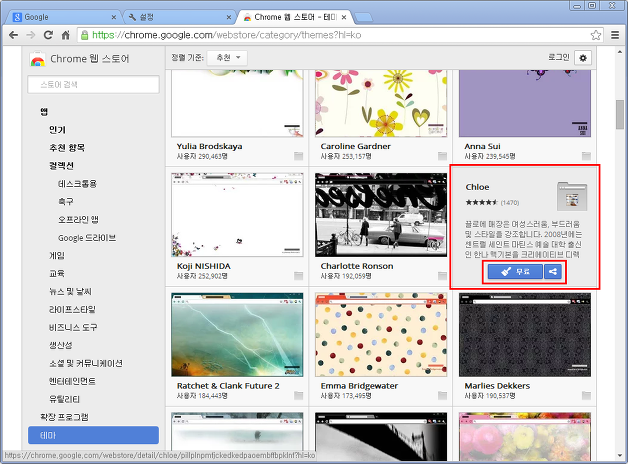Click the browser forward arrow
Image resolution: width=628 pixels, height=464 pixels.
pyautogui.click(x=30, y=35)
